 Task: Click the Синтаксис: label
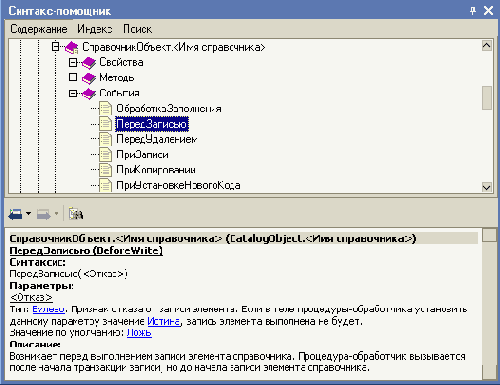tap(37, 262)
